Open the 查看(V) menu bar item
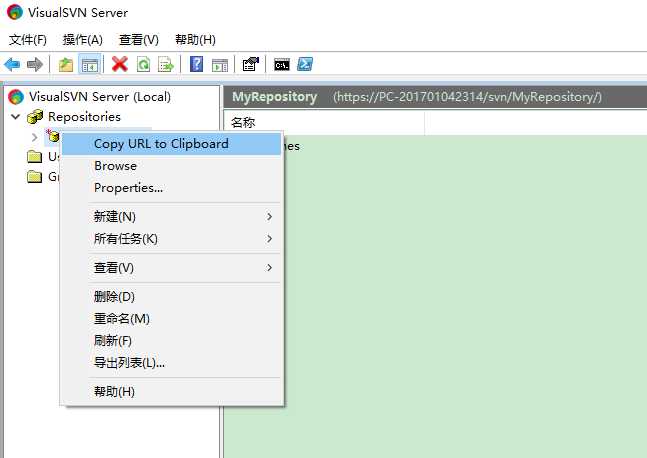This screenshot has width=647, height=458. point(139,40)
